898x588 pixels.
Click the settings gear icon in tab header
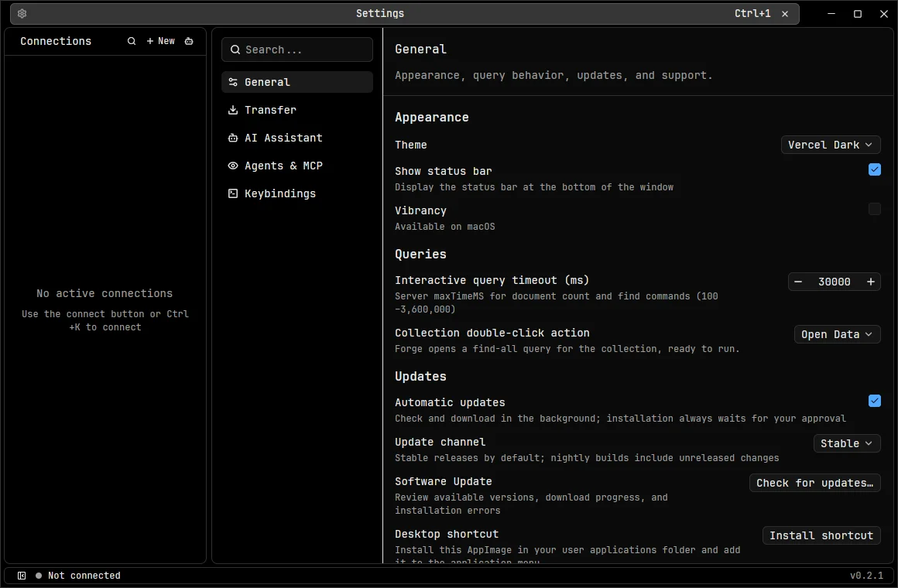(22, 13)
